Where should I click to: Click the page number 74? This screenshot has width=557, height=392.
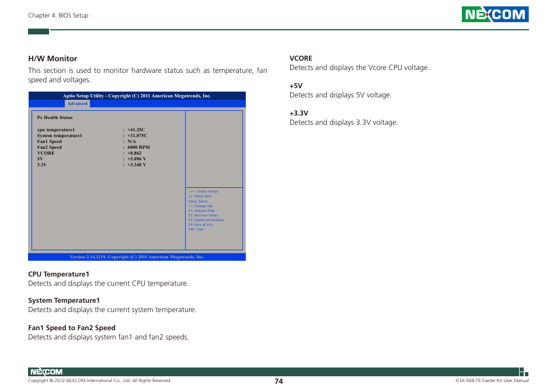pyautogui.click(x=279, y=381)
